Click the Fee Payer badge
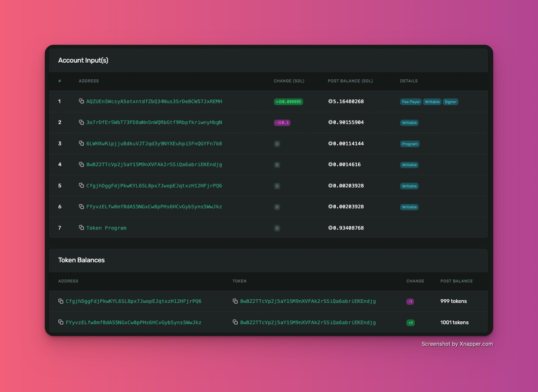The width and height of the screenshot is (538, 392). tap(411, 102)
